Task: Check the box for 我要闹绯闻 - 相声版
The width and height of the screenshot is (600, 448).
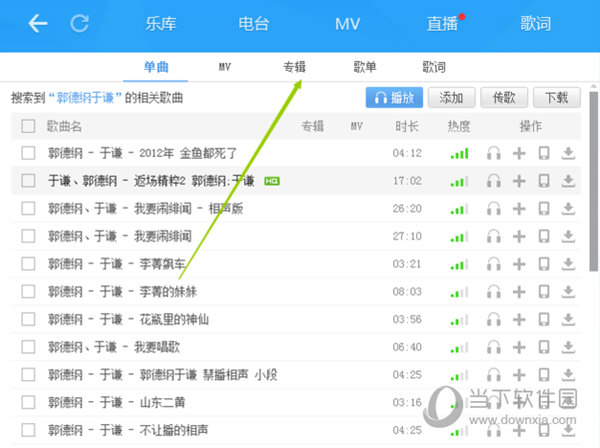Action: (28, 209)
